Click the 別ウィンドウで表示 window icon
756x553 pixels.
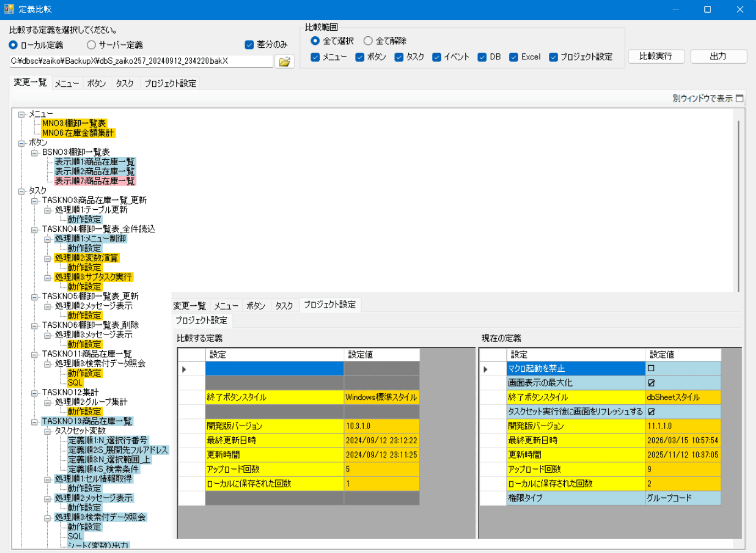(x=740, y=98)
